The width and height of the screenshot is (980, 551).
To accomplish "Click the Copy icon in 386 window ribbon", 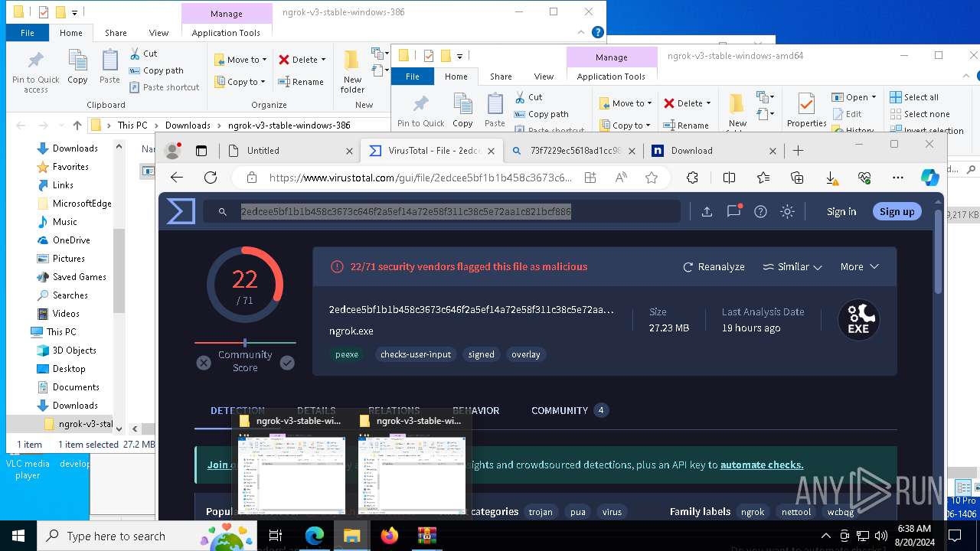I will click(x=77, y=67).
